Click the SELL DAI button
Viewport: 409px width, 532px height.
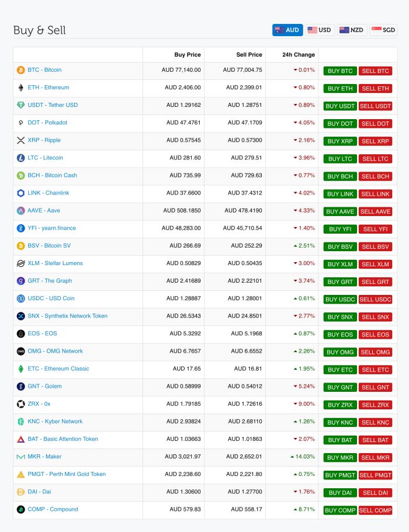tap(375, 493)
